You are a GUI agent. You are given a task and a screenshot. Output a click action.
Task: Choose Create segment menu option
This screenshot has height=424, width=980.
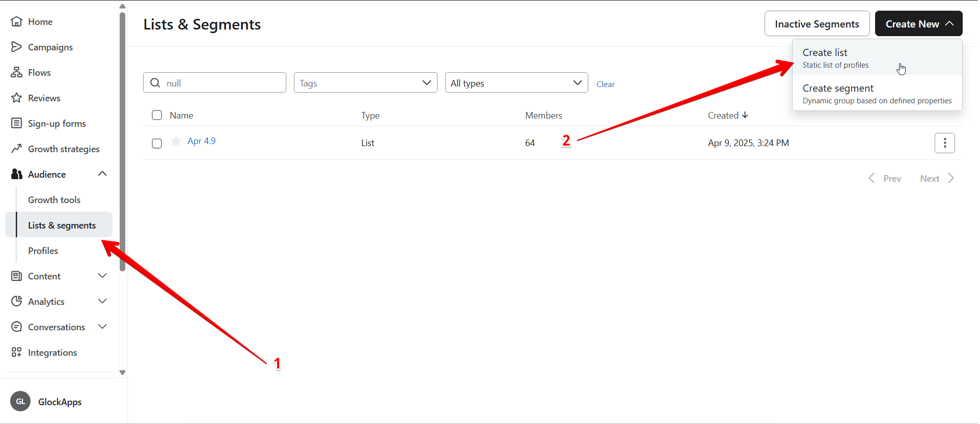877,94
